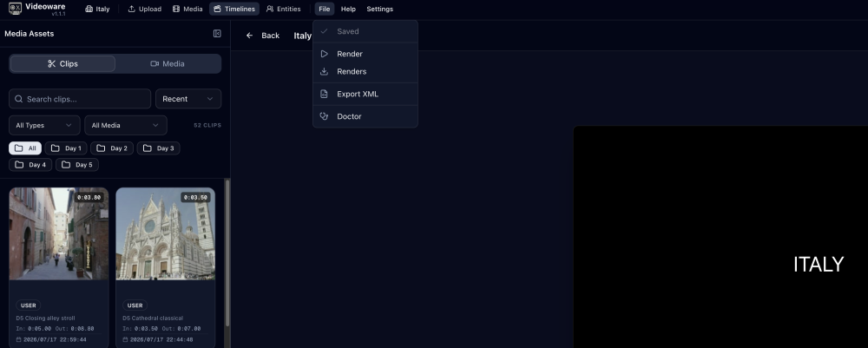Screen dimensions: 868x348
Task: Select Export XML in the File menu
Action: tap(365, 94)
